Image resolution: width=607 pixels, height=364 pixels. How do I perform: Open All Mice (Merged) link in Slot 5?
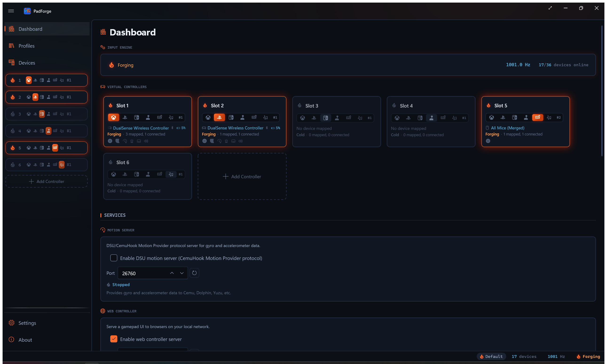508,128
